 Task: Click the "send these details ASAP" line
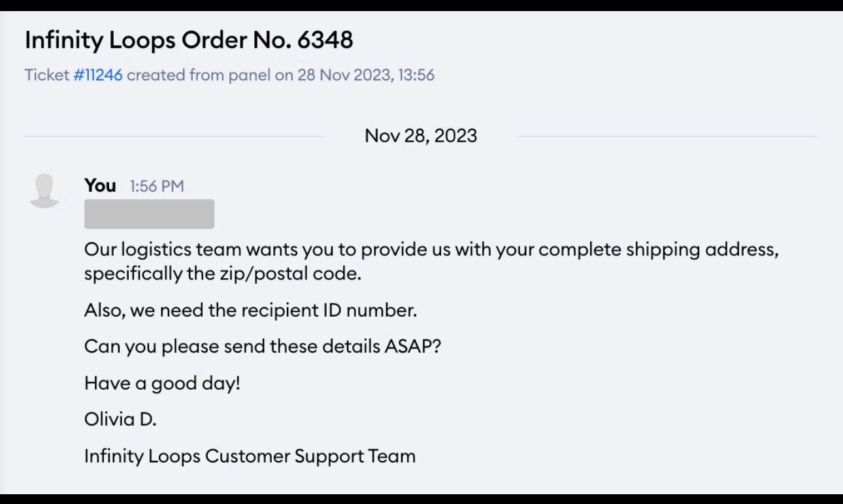tap(263, 346)
